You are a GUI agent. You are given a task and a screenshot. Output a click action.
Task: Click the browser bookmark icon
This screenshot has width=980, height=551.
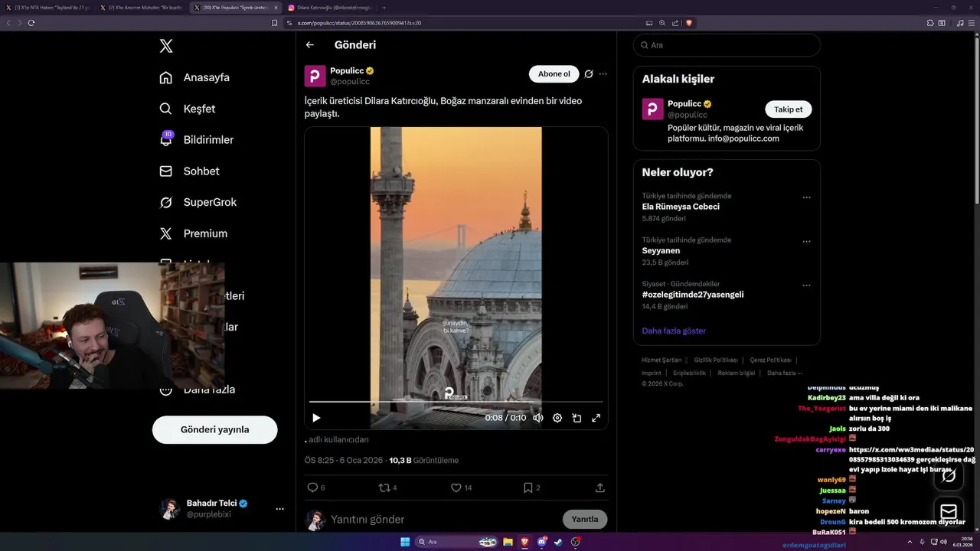[x=275, y=23]
